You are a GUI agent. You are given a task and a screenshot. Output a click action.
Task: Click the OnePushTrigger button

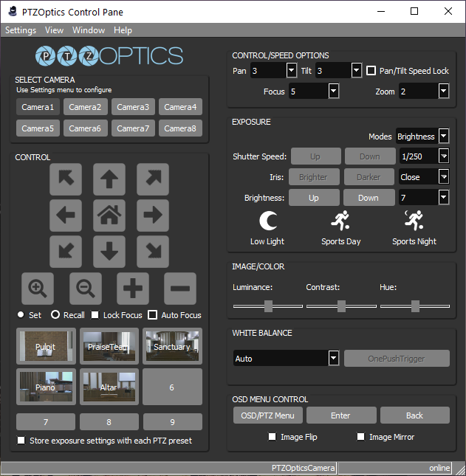point(397,358)
